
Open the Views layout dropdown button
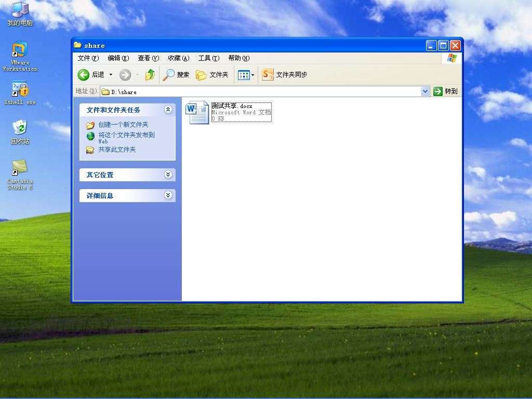pyautogui.click(x=246, y=75)
